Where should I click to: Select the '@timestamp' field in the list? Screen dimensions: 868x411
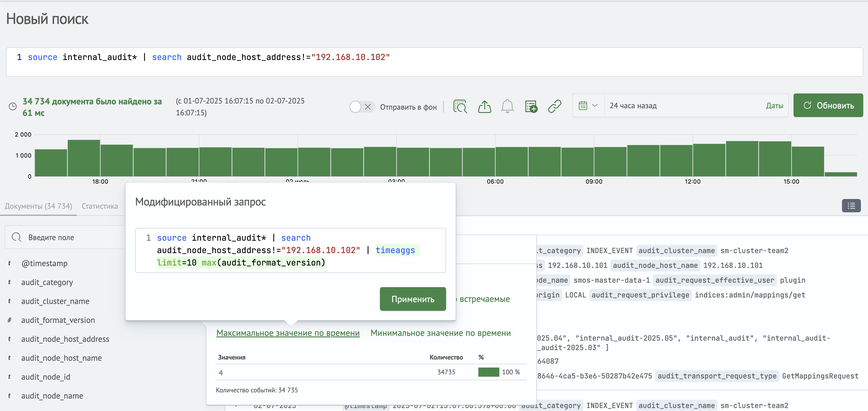(x=44, y=263)
